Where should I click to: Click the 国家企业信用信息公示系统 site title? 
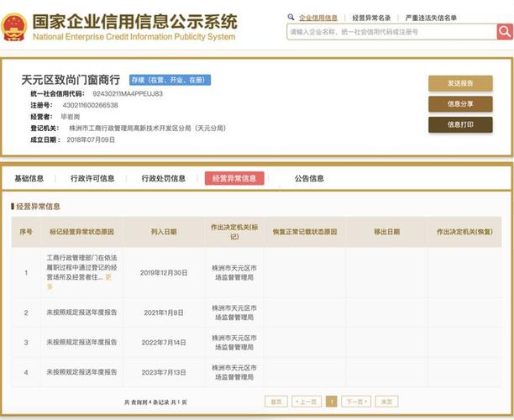click(134, 22)
